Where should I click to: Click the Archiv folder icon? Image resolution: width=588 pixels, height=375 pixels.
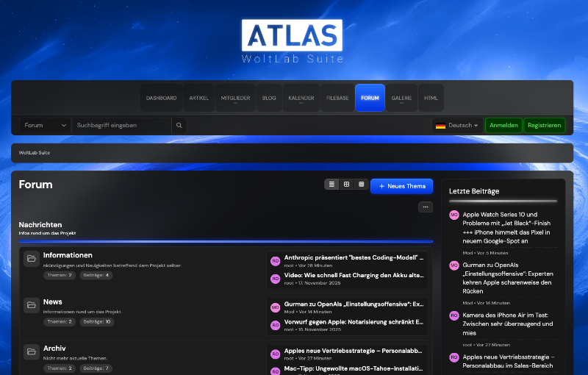pos(32,351)
